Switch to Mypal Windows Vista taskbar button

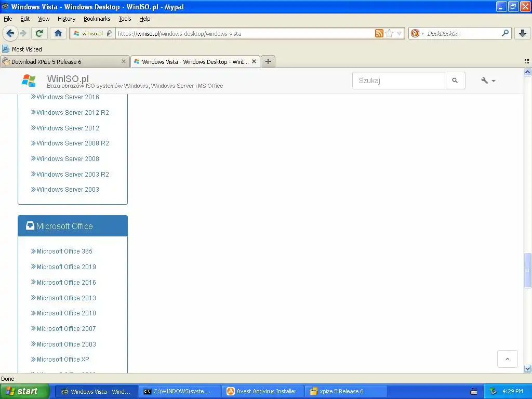click(96, 391)
